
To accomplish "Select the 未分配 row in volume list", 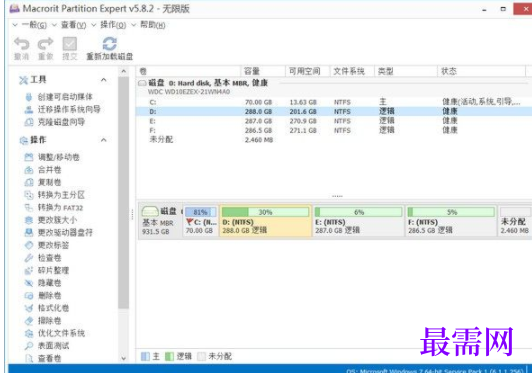I will coord(334,140).
